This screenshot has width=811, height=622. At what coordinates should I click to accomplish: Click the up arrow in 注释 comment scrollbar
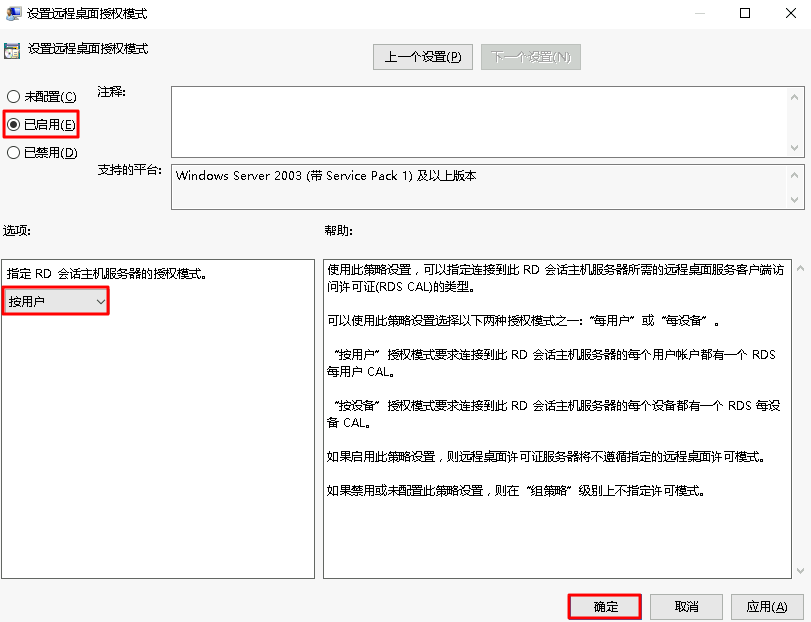click(x=795, y=94)
